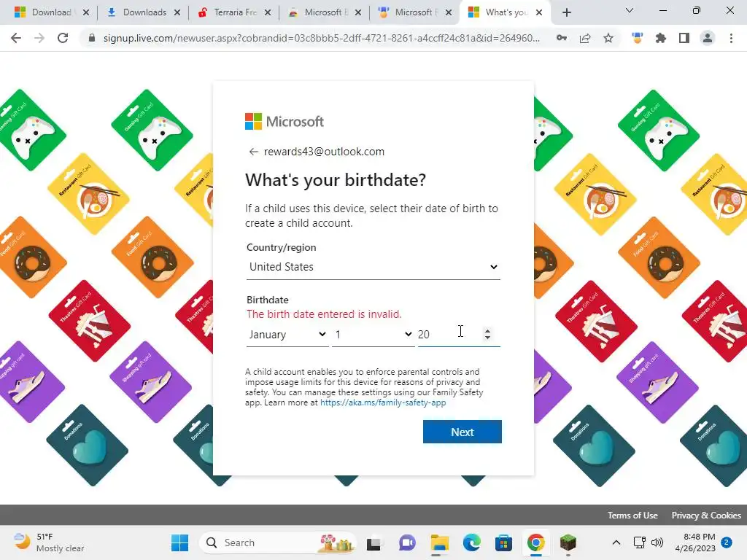Screen dimensions: 747x560
Task: Click the browser forward arrow
Action: click(x=39, y=38)
